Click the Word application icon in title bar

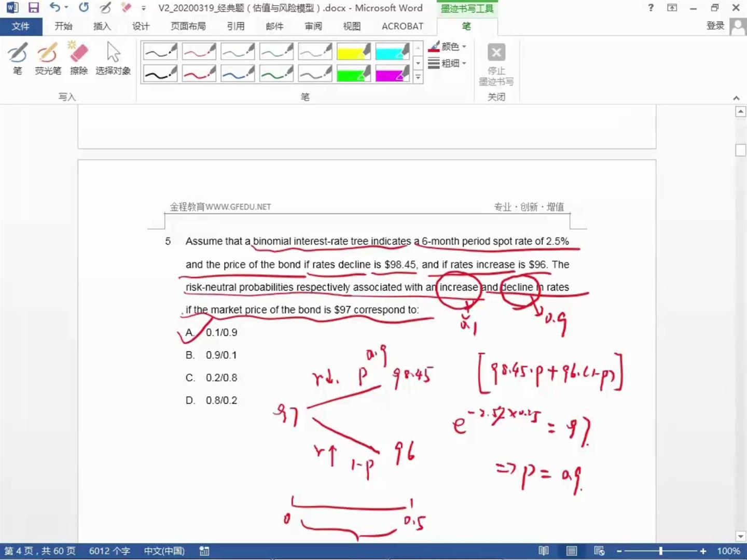pyautogui.click(x=12, y=8)
